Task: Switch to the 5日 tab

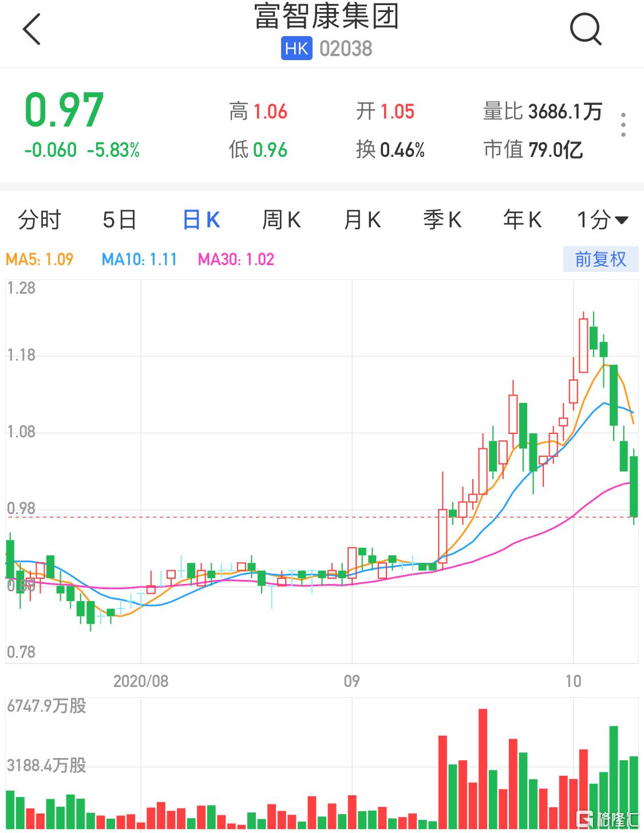Action: coord(120,220)
